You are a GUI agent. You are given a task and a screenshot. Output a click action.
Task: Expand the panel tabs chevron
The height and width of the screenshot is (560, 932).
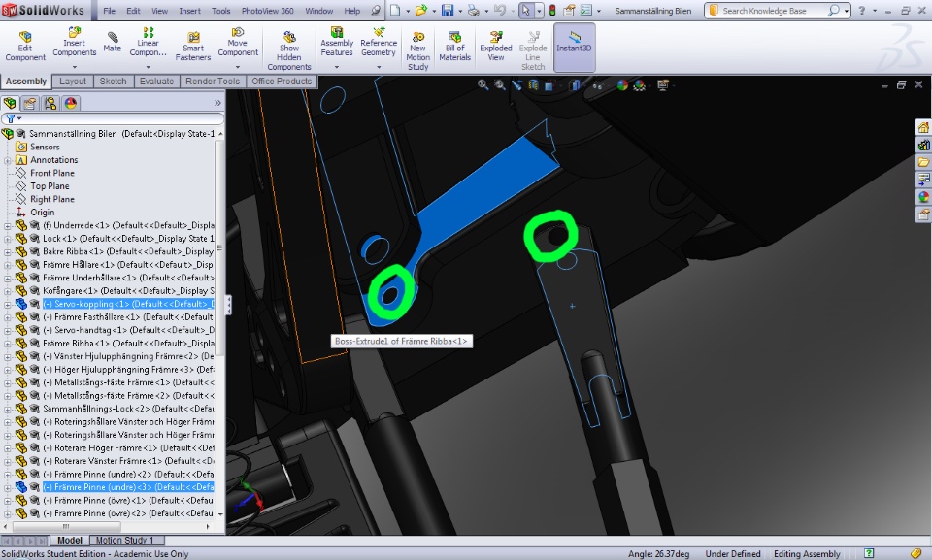tap(217, 104)
